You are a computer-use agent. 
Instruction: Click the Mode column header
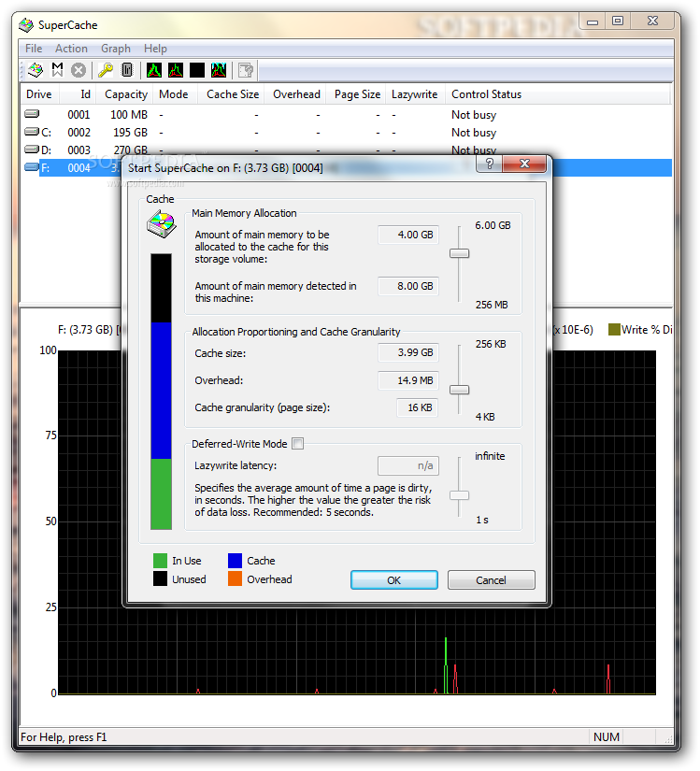point(175,94)
